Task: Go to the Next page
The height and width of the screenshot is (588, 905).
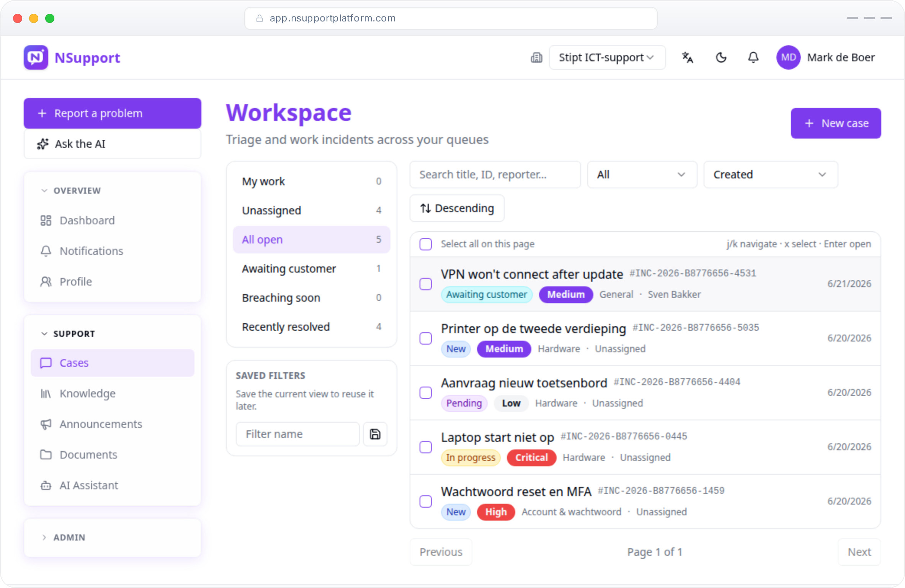Action: [859, 552]
